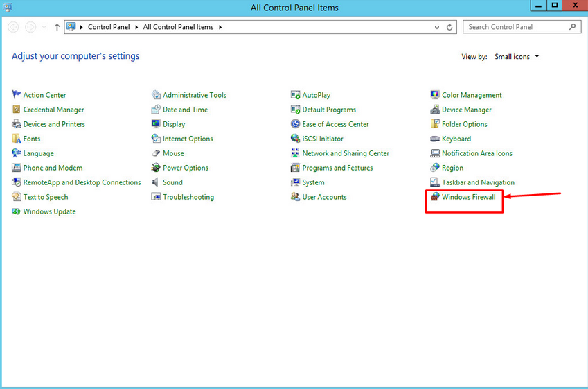Select the All Control Panel Items breadcrumb
588x389 pixels.
tap(179, 27)
